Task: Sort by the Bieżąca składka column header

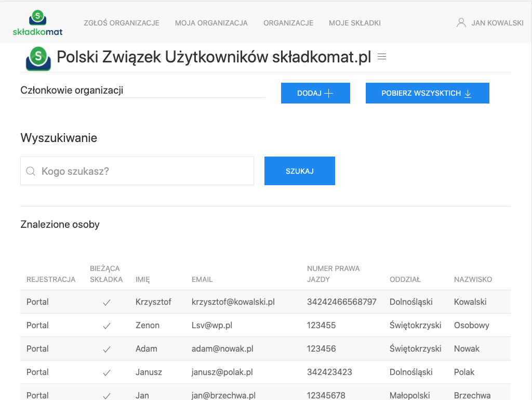Action: coord(106,274)
